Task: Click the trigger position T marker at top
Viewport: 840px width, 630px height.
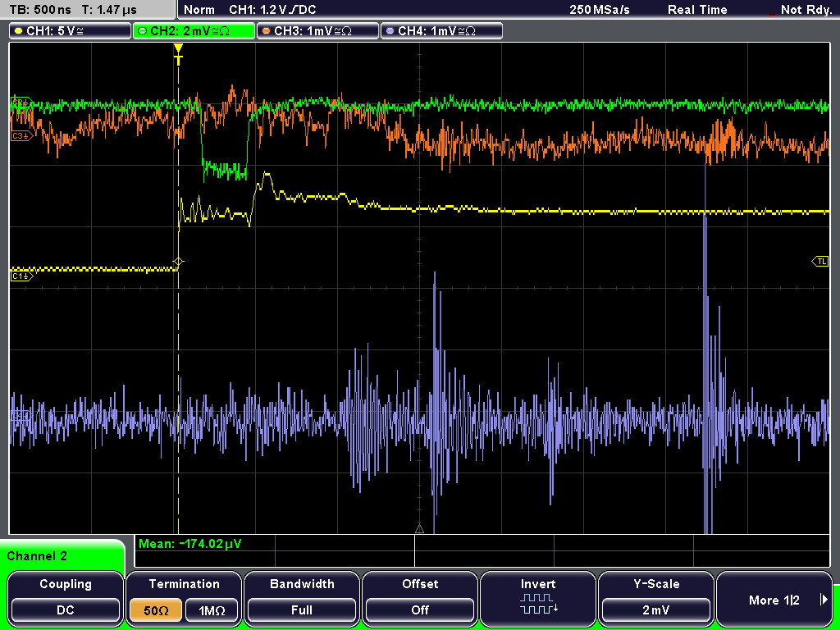Action: point(178,55)
